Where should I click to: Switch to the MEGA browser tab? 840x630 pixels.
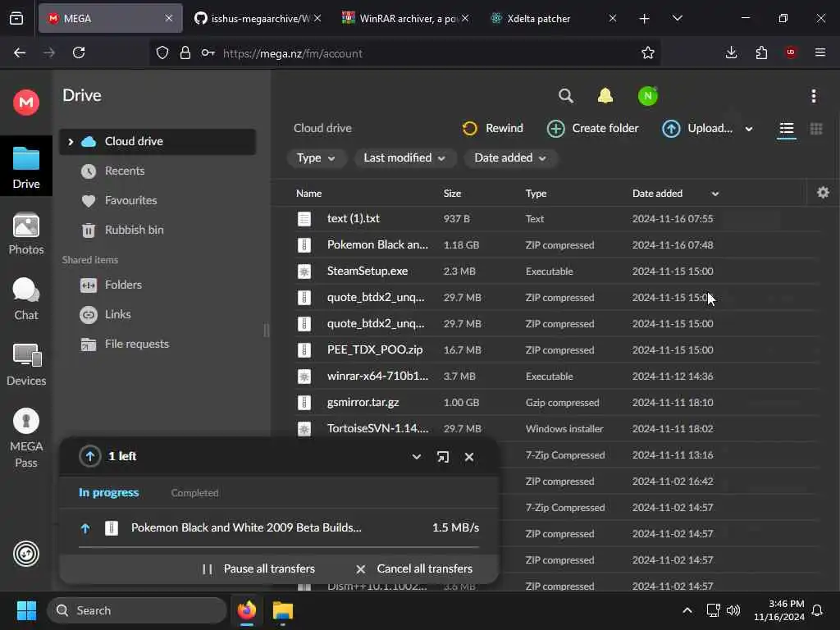click(110, 18)
